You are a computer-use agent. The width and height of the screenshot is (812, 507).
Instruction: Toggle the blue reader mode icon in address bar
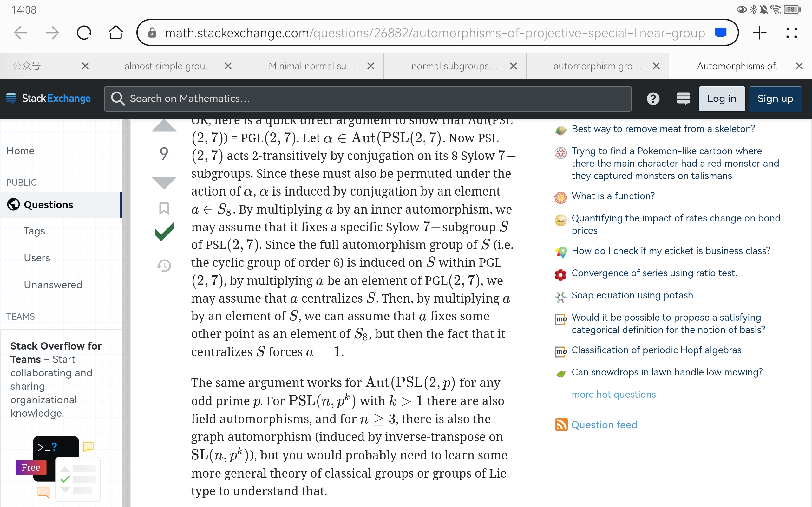pos(720,33)
